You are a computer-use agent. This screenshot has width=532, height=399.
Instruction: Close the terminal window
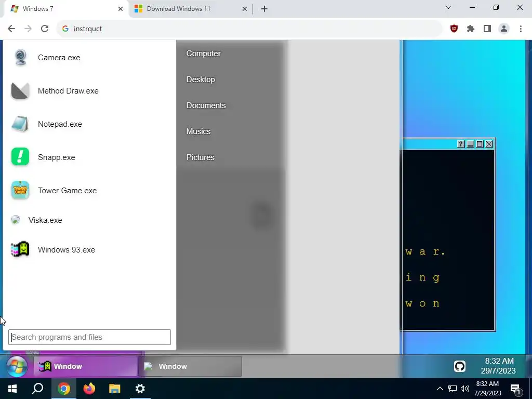489,144
